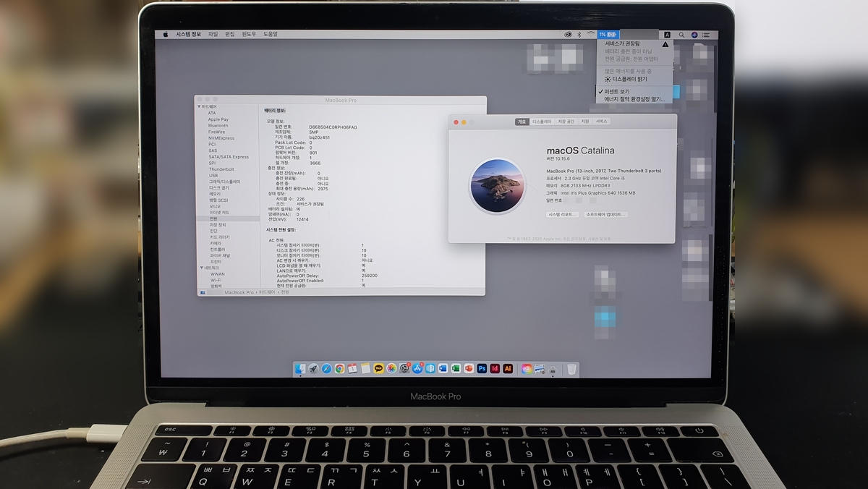
Task: Open Notification Center list icon
Action: pos(706,35)
